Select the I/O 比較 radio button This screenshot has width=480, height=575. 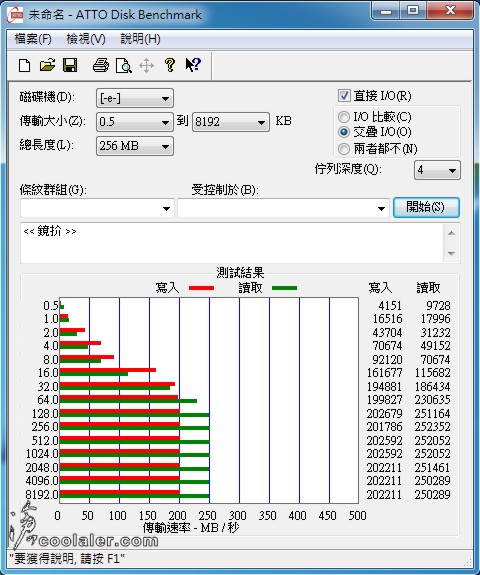coord(344,117)
